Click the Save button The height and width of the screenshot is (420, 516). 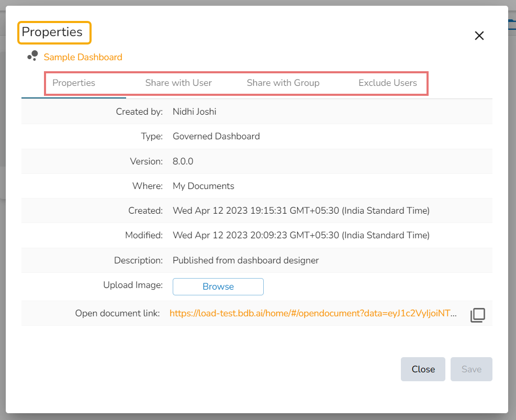[471, 369]
